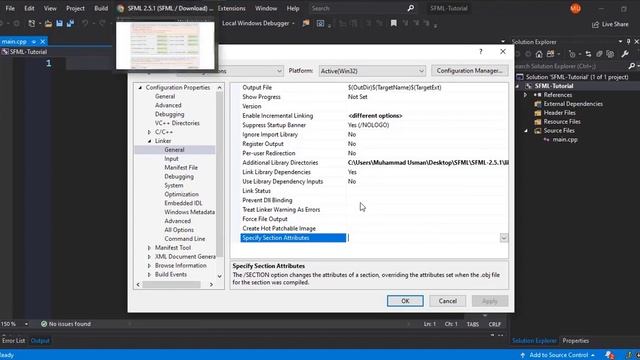Viewport: 640px width, 360px height.
Task: Collapse the Source Files folder
Action: tap(526, 131)
